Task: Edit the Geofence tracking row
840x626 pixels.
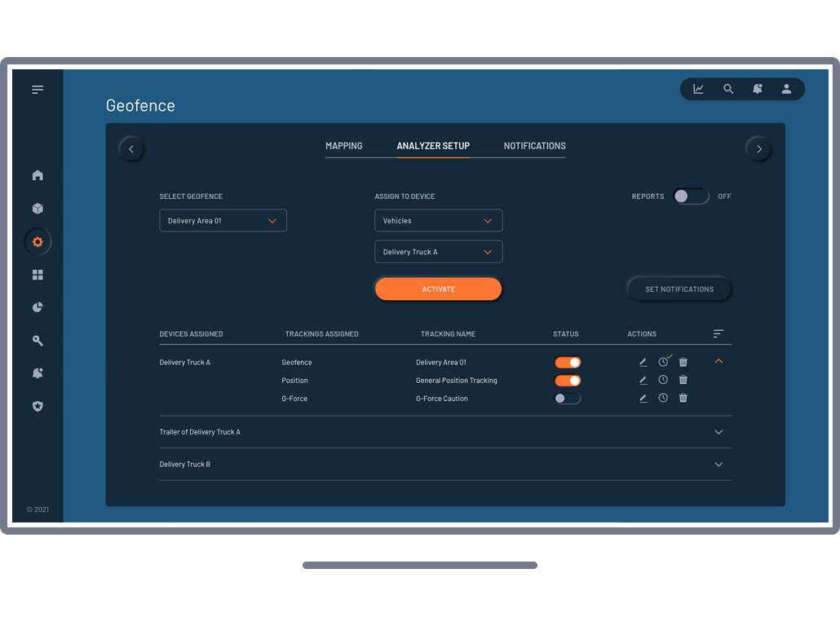Action: pyautogui.click(x=643, y=362)
